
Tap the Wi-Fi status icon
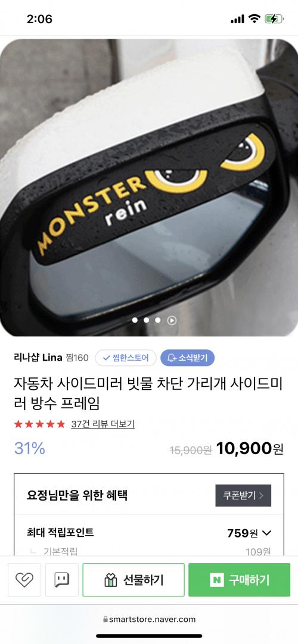[x=255, y=18]
